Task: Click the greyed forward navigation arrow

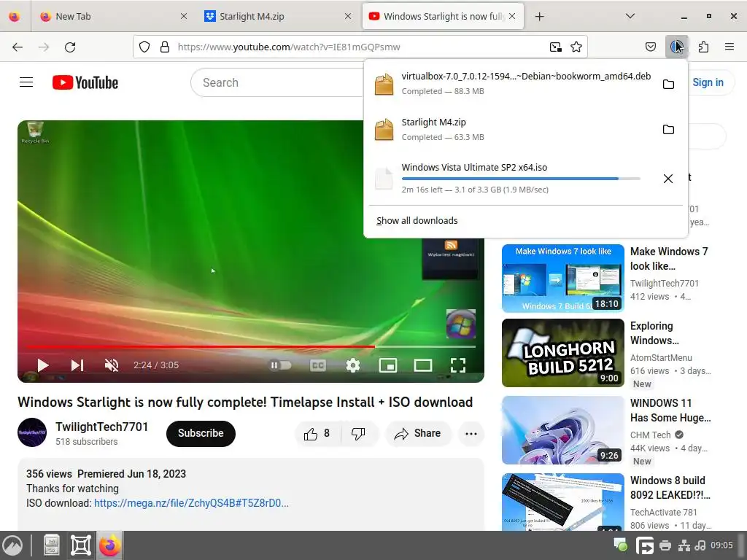Action: [44, 47]
